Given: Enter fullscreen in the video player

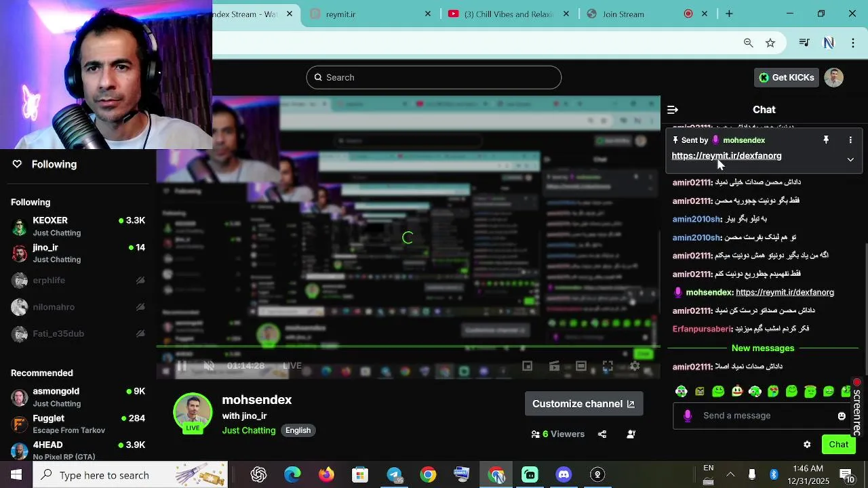Looking at the screenshot, I should click(608, 366).
